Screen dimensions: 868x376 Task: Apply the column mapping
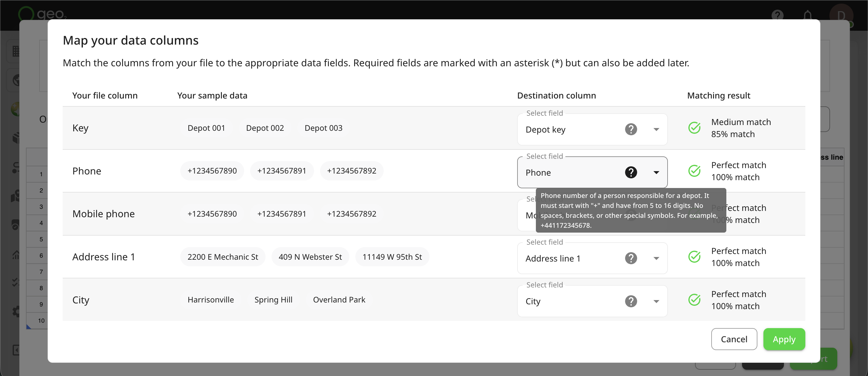pos(784,339)
